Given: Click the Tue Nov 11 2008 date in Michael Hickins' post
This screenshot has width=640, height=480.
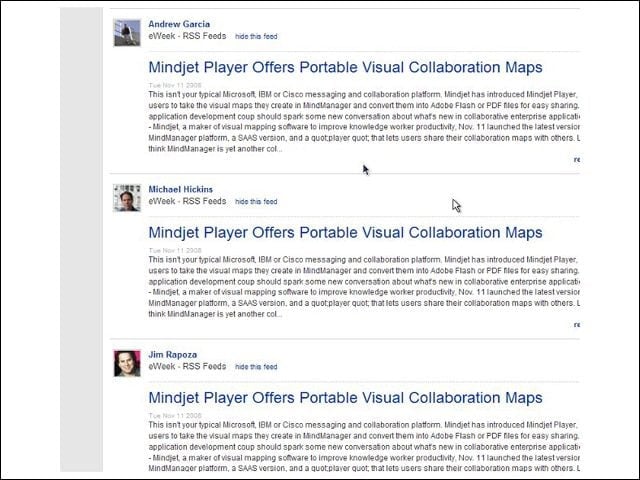Looking at the screenshot, I should (x=175, y=251).
